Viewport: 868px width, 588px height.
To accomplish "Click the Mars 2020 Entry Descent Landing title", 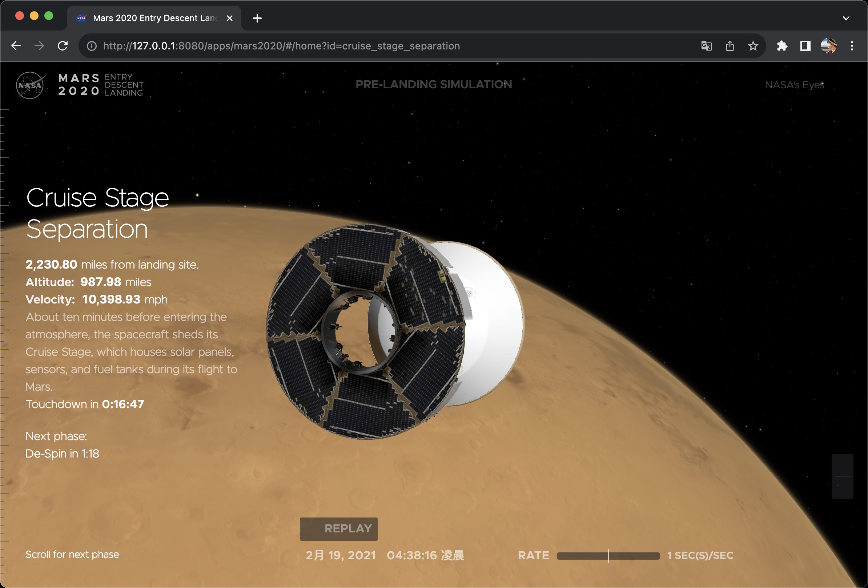I will pyautogui.click(x=101, y=85).
